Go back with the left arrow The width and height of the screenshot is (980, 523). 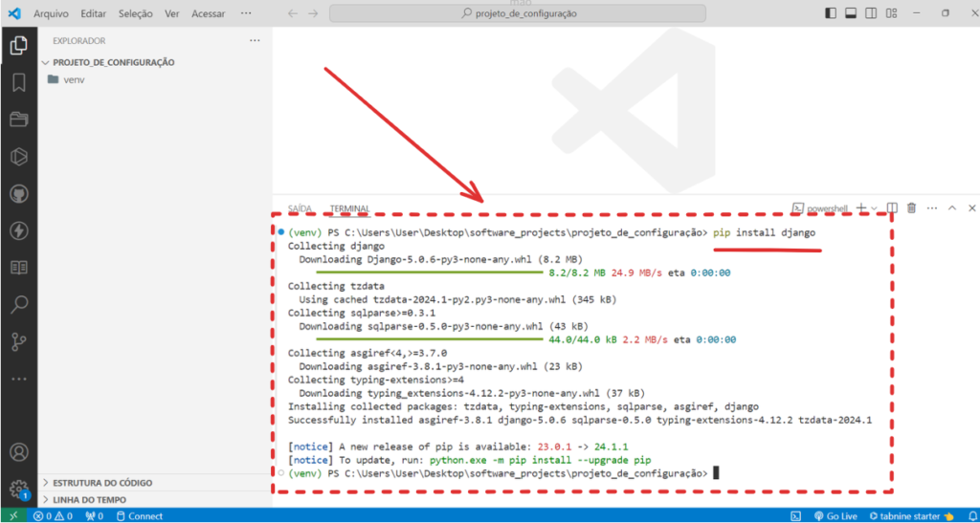[x=293, y=13]
